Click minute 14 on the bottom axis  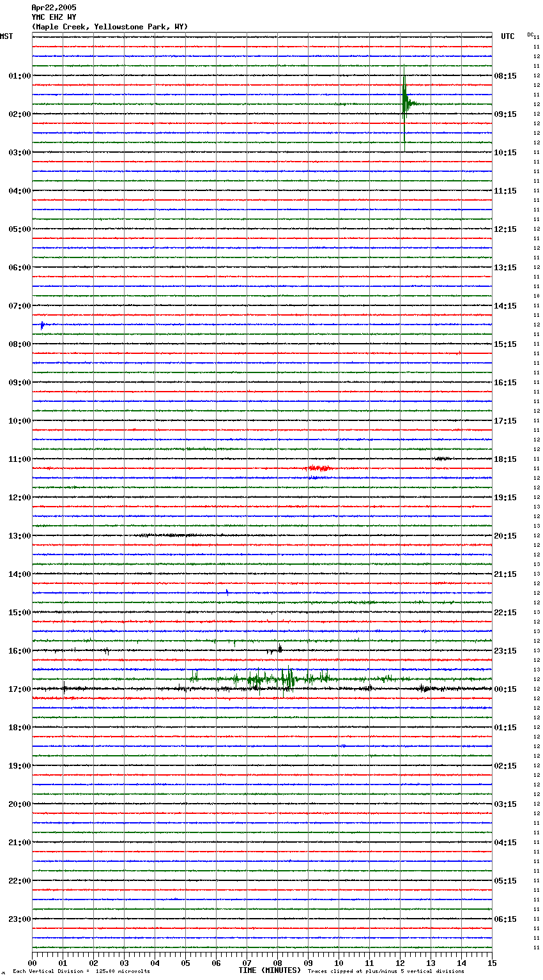click(461, 963)
